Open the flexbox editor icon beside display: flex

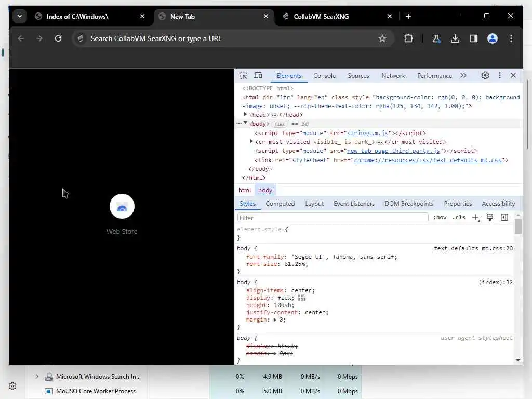(x=302, y=298)
